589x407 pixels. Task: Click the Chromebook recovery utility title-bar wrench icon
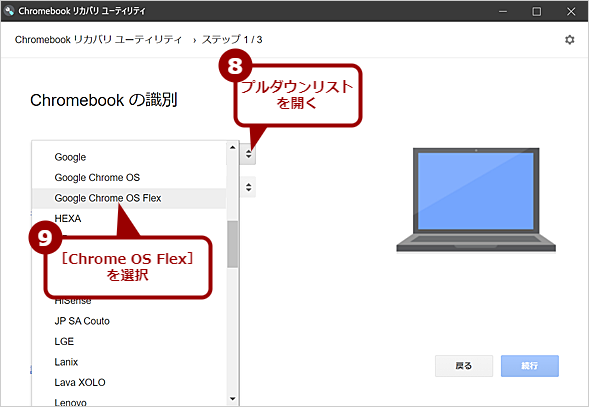pyautogui.click(x=9, y=11)
